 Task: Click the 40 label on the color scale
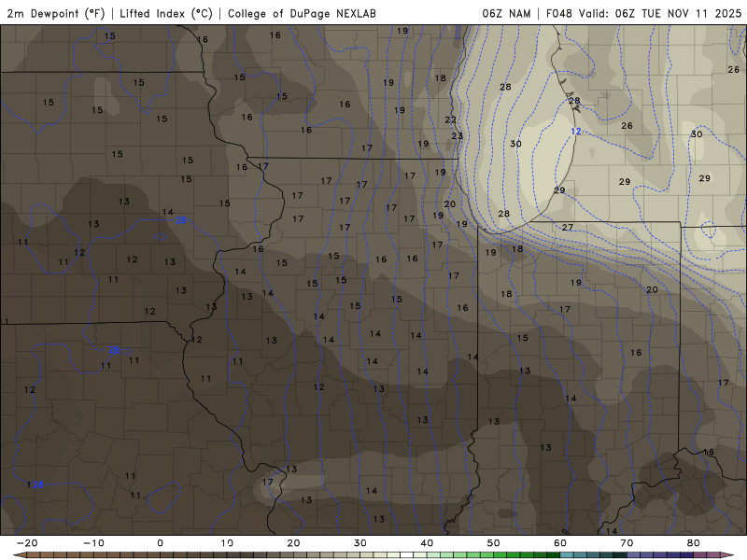(x=427, y=543)
